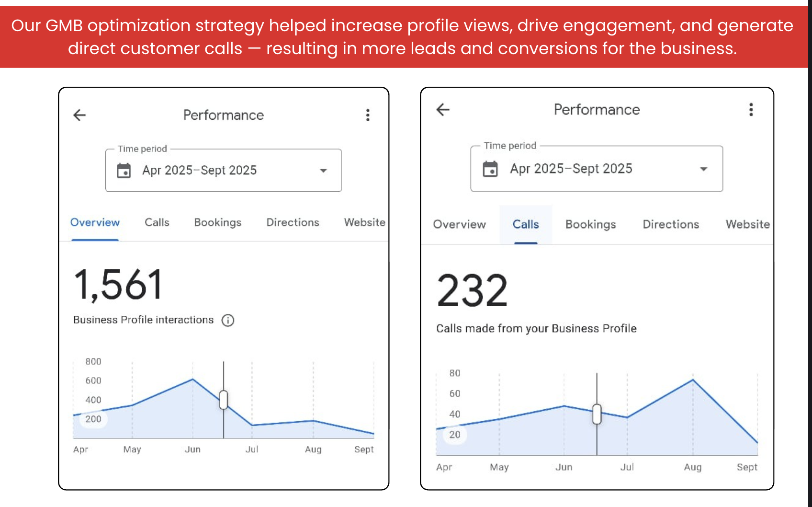This screenshot has width=812, height=507.
Task: Select the Directions tab in the right panel
Action: pos(671,224)
